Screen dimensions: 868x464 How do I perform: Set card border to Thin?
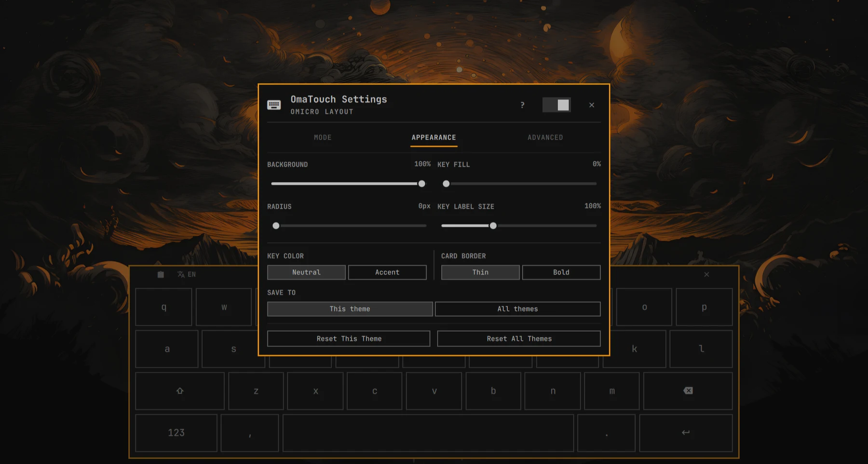480,272
